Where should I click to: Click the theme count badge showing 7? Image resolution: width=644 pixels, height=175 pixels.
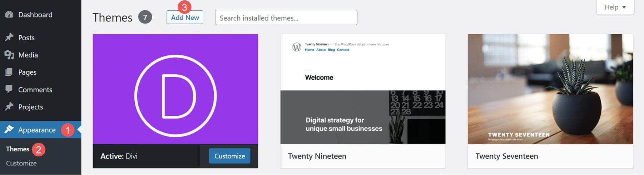[x=145, y=17]
